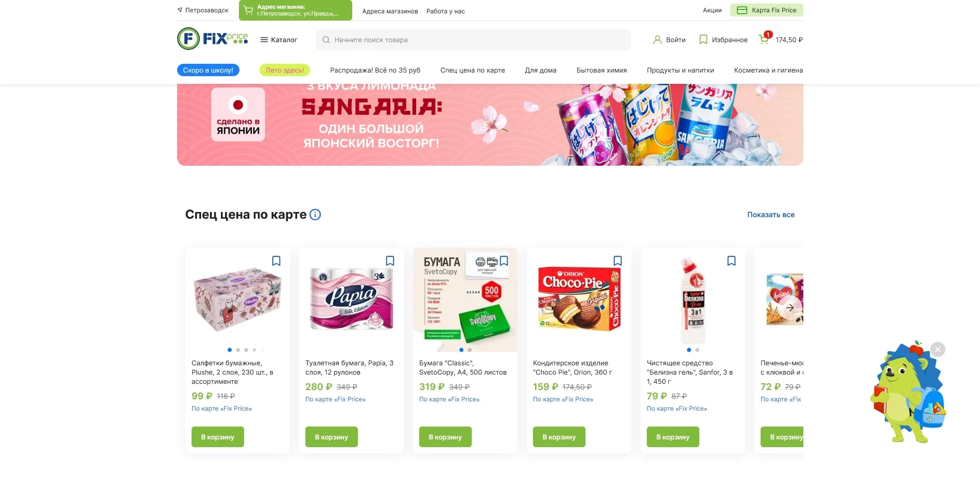
Task: Select the Продукты и напитки category
Action: (680, 70)
